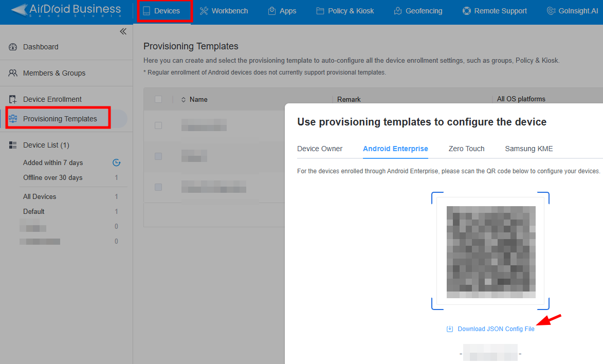
Task: Click the Policy & Kiosk folder icon
Action: (320, 11)
